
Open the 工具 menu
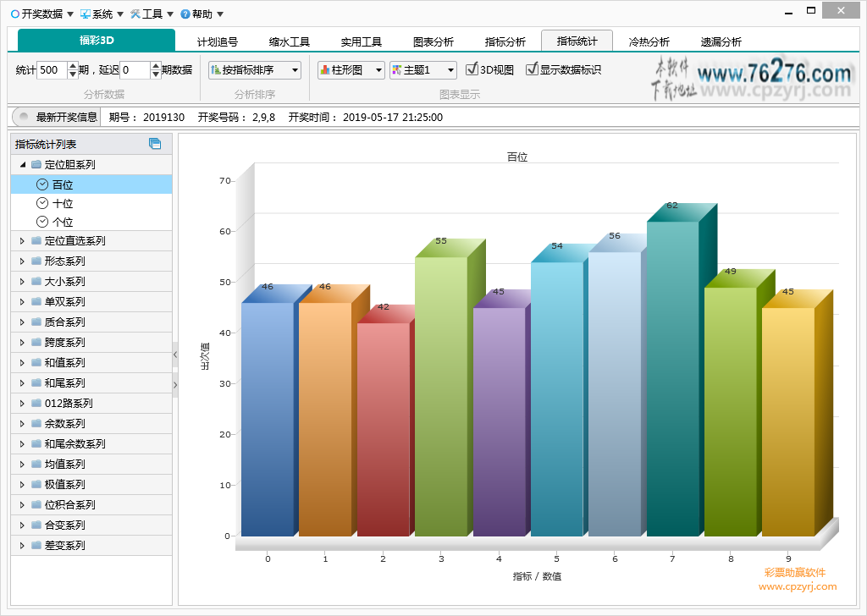(152, 14)
